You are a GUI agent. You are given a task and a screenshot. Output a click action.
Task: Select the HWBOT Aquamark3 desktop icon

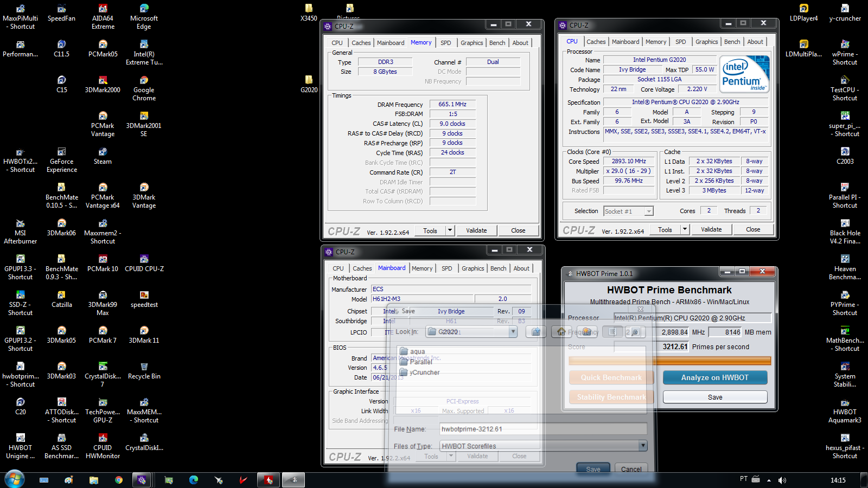point(845,410)
